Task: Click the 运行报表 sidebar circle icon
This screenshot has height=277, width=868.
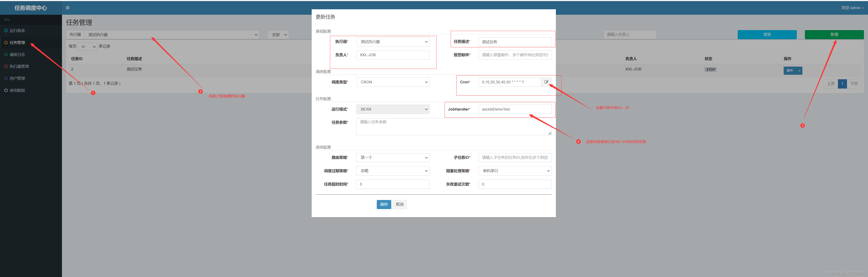Action: coord(6,31)
